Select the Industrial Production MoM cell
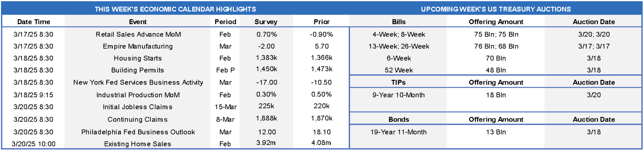Image resolution: width=644 pixels, height=151 pixels. click(x=138, y=95)
